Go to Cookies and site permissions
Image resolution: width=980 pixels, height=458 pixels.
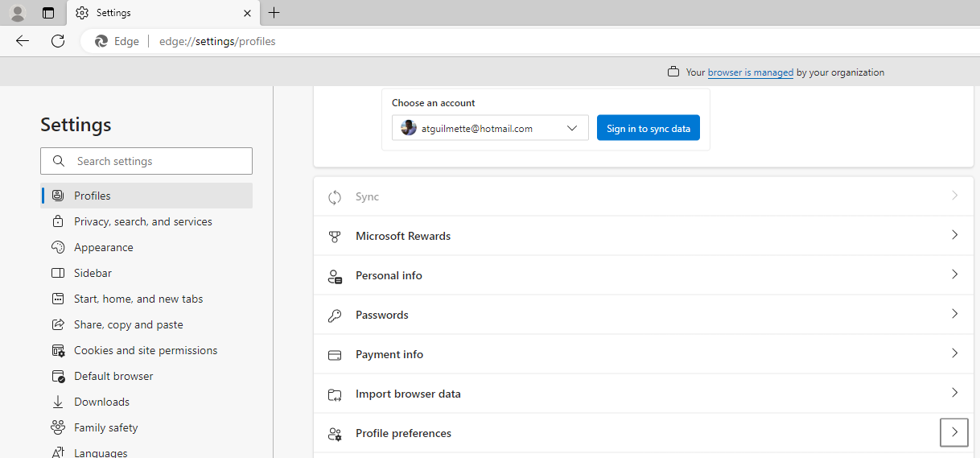click(x=145, y=350)
